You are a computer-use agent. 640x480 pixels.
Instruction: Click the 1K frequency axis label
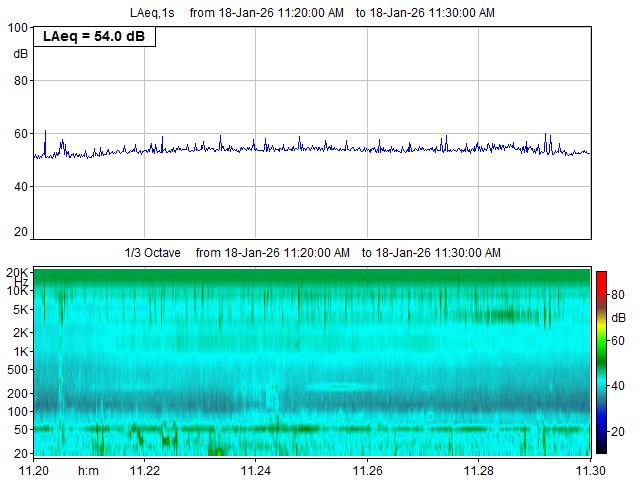[20, 351]
